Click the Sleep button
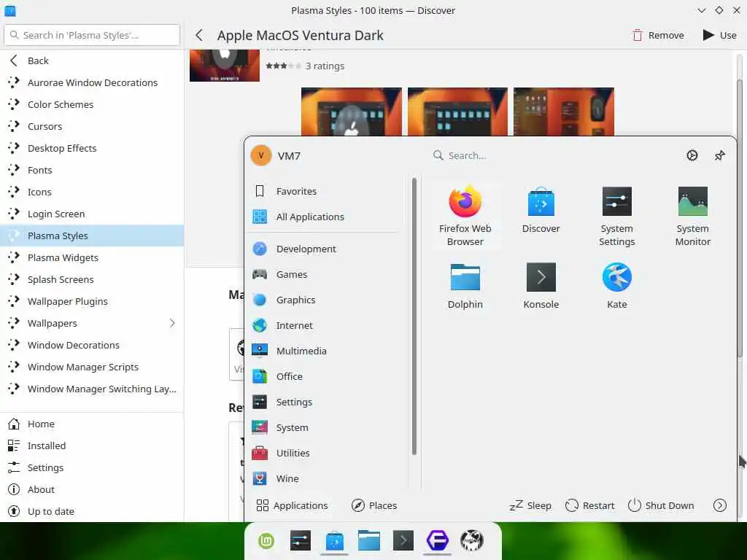This screenshot has width=747, height=560. click(530, 505)
